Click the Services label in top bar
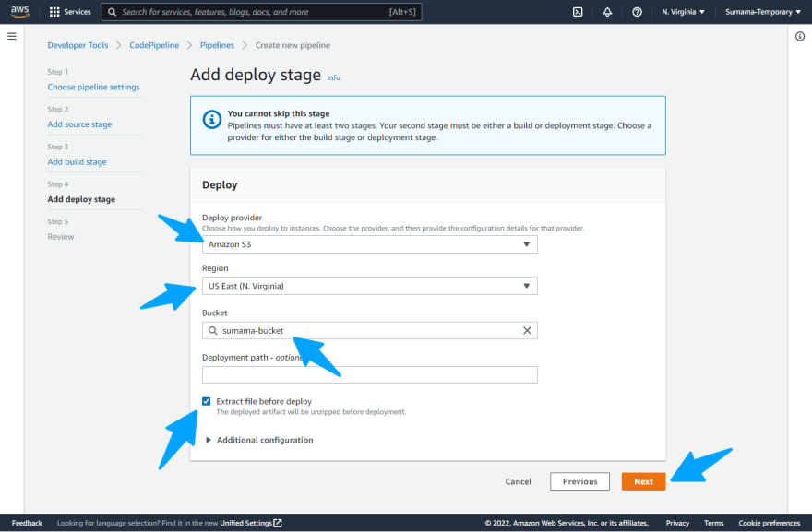This screenshot has height=532, width=812. [x=78, y=12]
